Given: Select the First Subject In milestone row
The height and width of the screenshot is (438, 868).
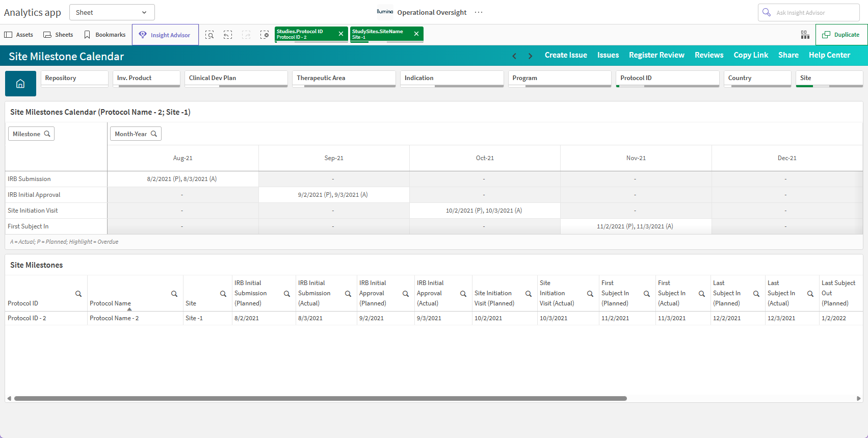Looking at the screenshot, I should [x=56, y=226].
